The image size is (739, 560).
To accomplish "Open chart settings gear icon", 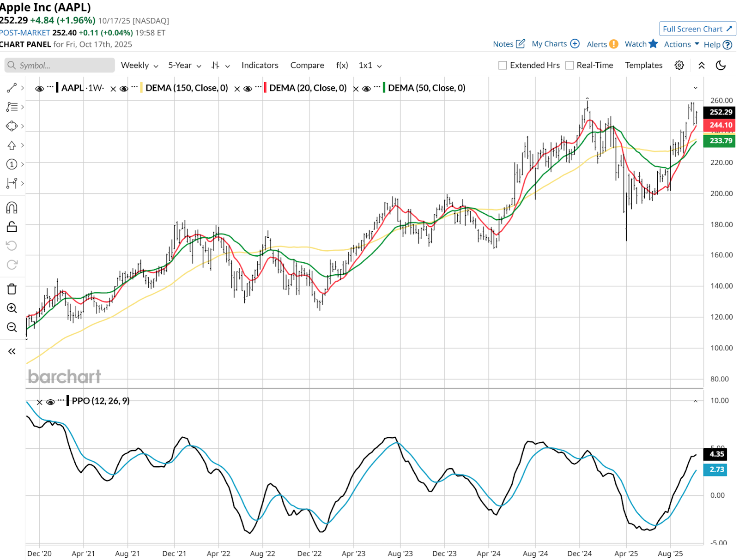I will pos(679,65).
